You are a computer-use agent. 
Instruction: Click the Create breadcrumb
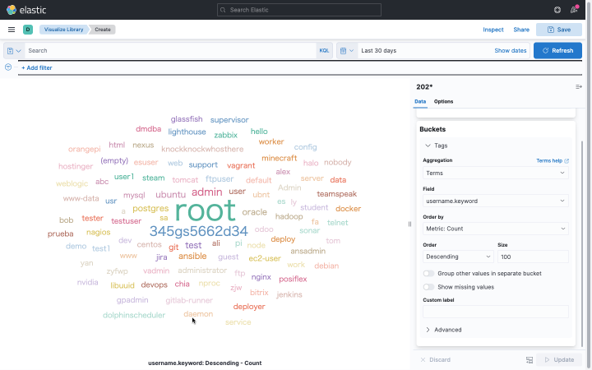103,29
